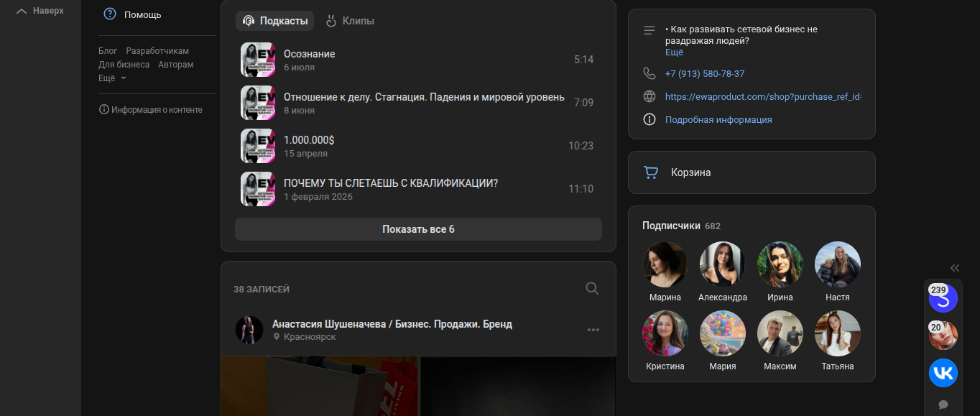
Task: Open the VK logo chat bubble
Action: [943, 373]
